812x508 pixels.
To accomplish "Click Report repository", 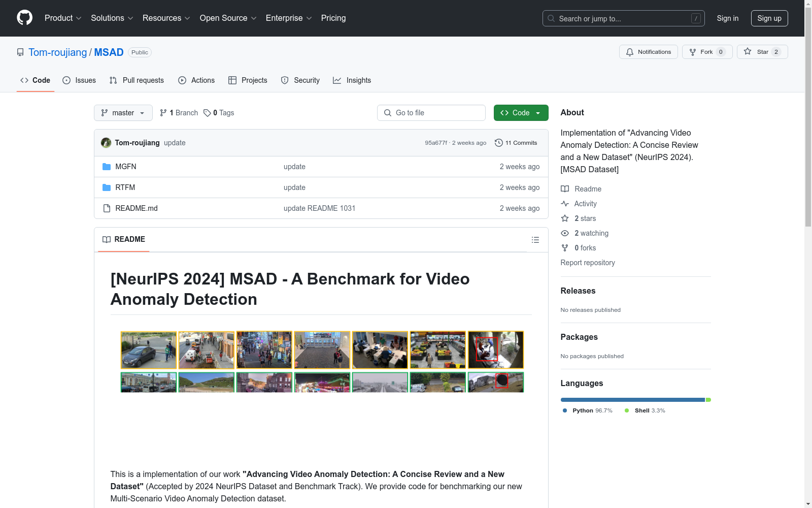I will pyautogui.click(x=588, y=263).
